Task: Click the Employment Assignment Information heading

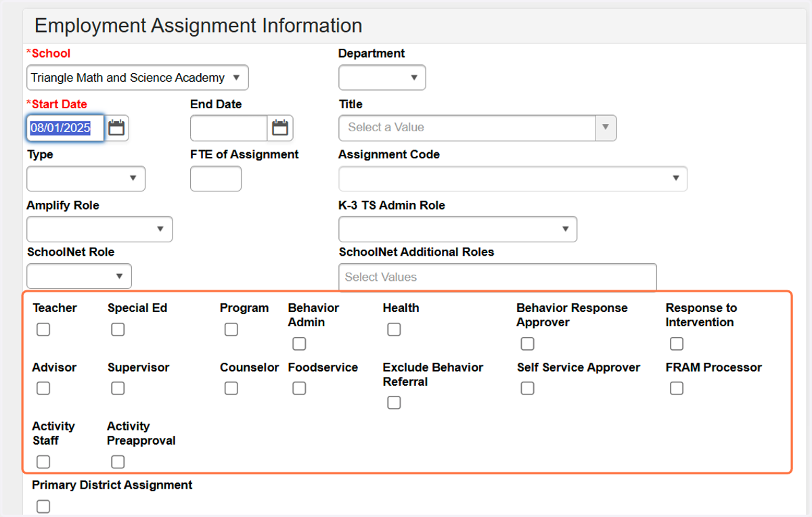Action: pos(198,26)
